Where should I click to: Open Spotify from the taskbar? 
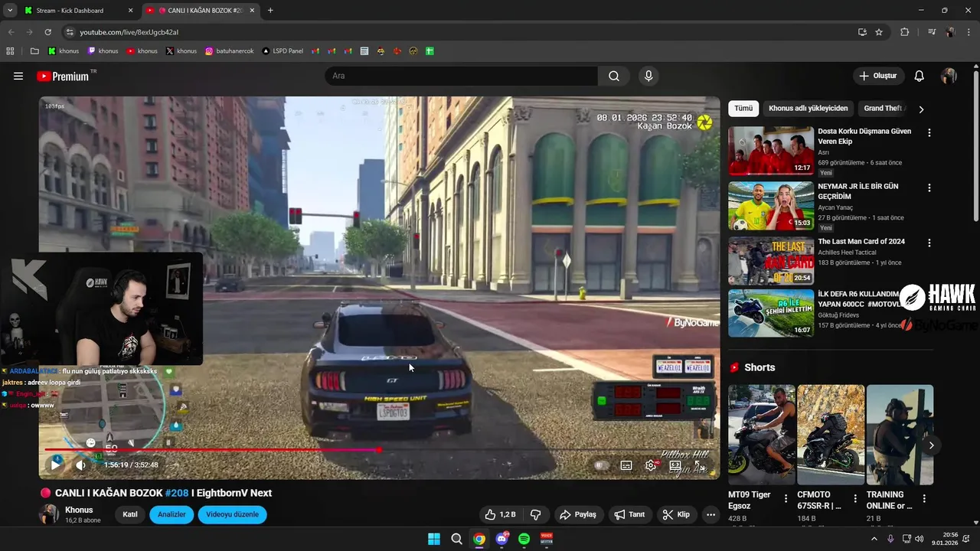click(x=524, y=539)
